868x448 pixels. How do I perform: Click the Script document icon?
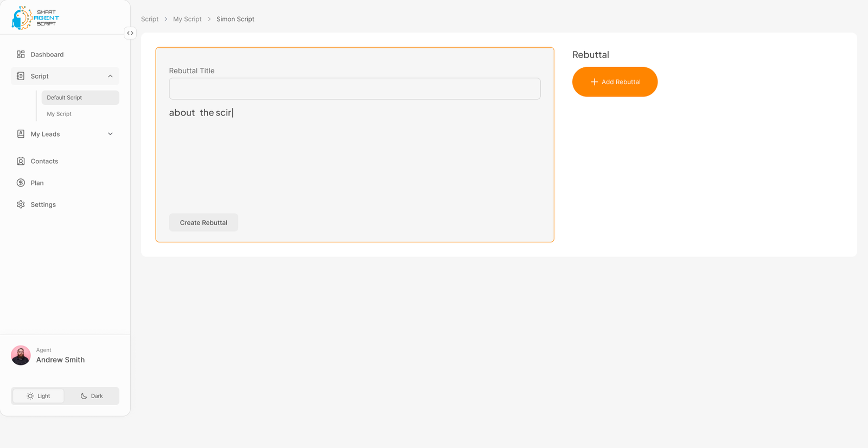point(21,76)
